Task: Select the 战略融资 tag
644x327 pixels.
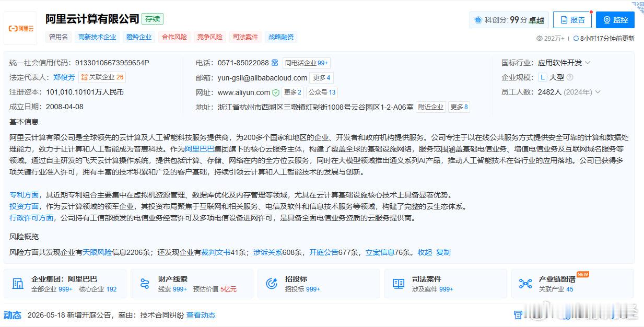Action: tap(281, 37)
